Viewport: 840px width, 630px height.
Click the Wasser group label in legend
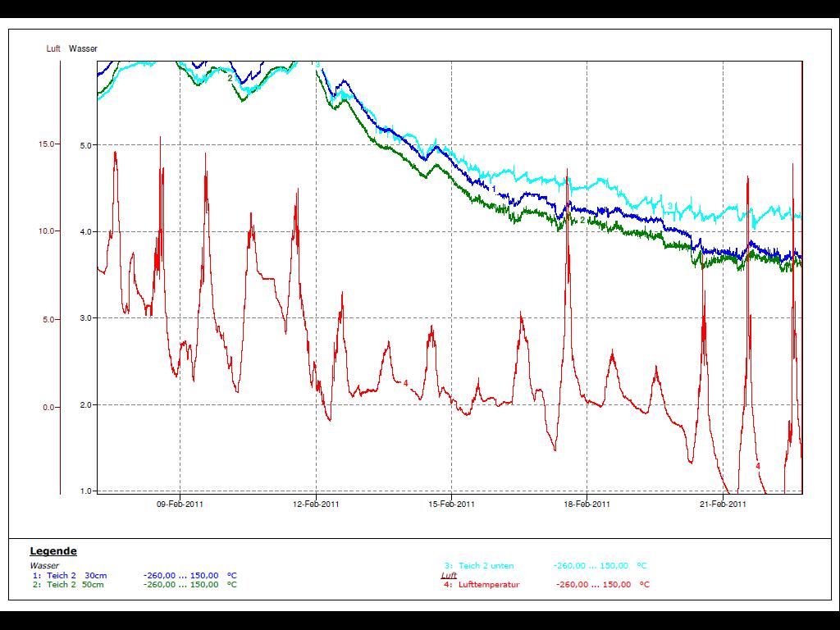(44, 566)
